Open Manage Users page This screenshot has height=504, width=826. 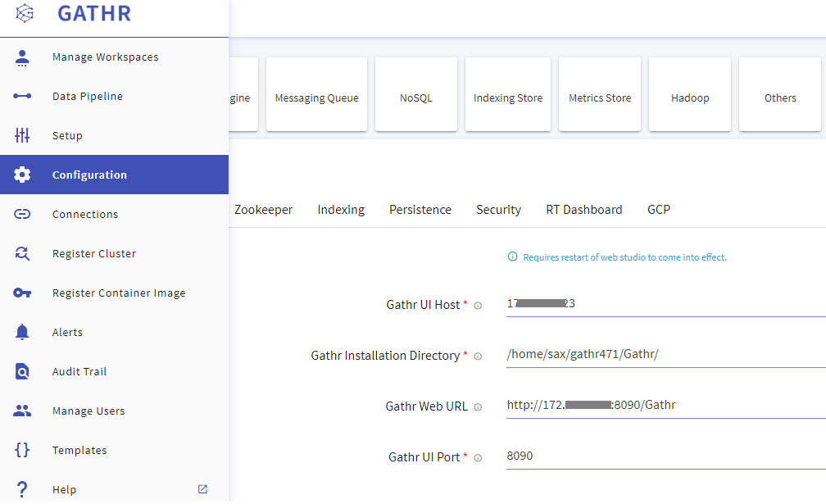[115, 411]
